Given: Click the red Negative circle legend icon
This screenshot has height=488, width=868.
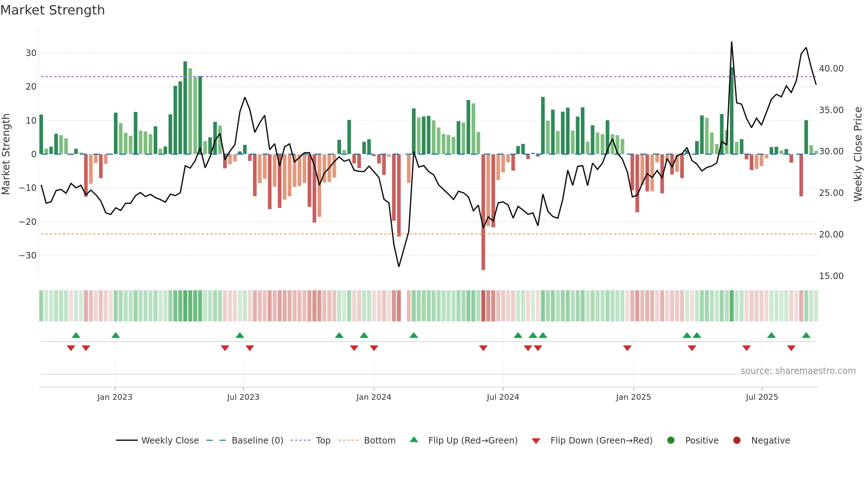Looking at the screenshot, I should click(x=737, y=440).
